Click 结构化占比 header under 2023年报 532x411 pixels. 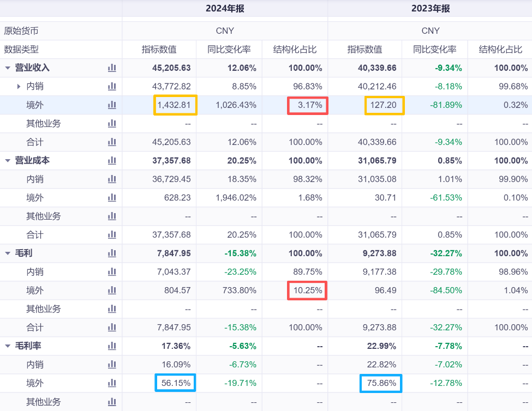tap(500, 49)
